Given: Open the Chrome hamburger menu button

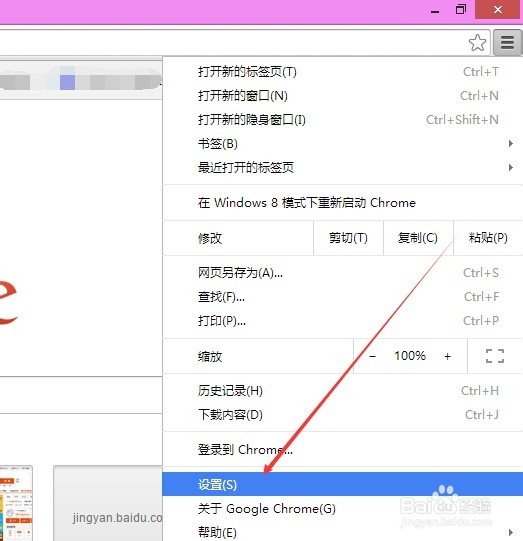Looking at the screenshot, I should click(507, 43).
